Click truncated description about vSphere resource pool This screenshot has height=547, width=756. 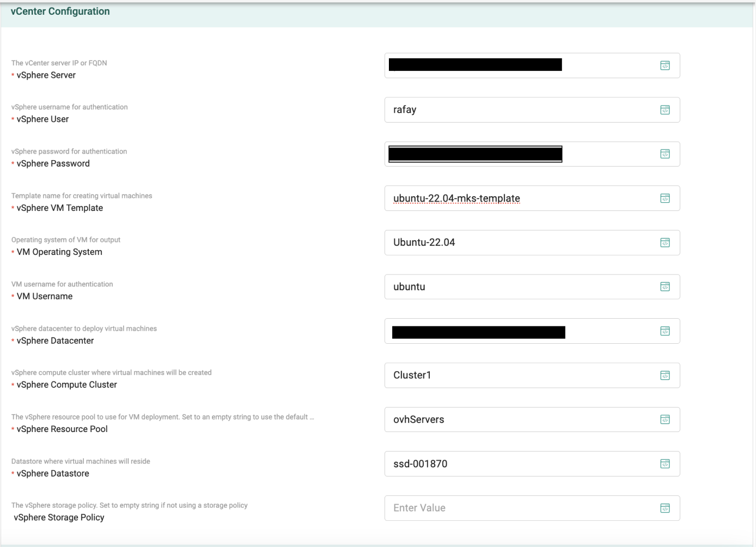coord(162,417)
